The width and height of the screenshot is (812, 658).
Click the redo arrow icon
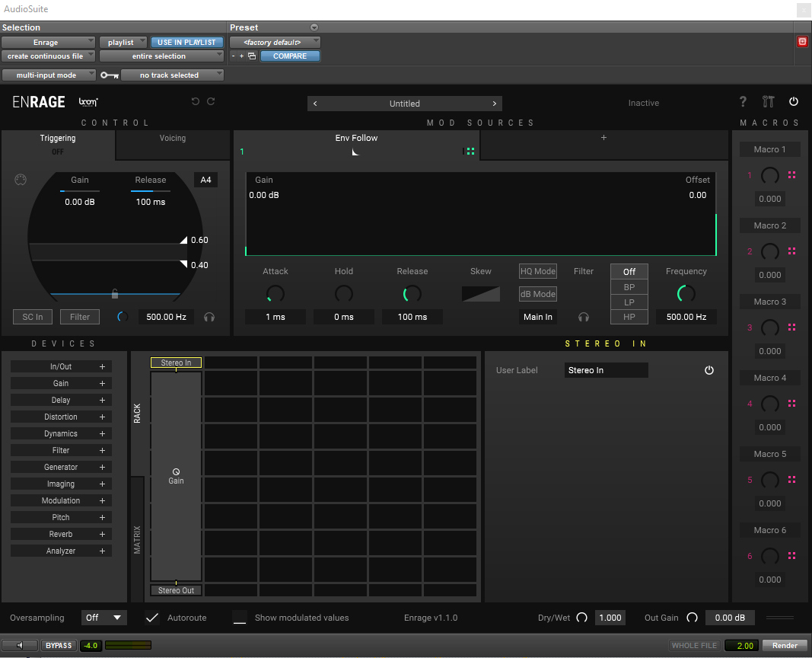[211, 102]
